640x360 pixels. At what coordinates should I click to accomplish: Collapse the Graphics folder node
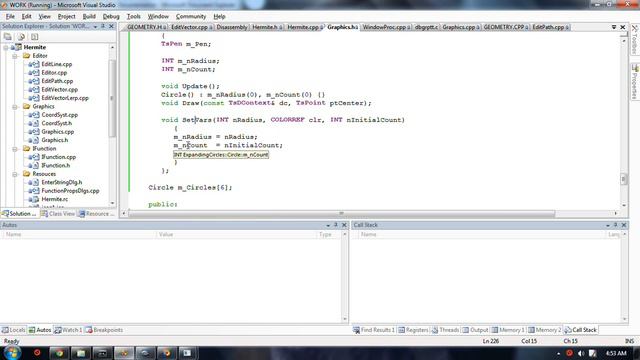coord(15,107)
